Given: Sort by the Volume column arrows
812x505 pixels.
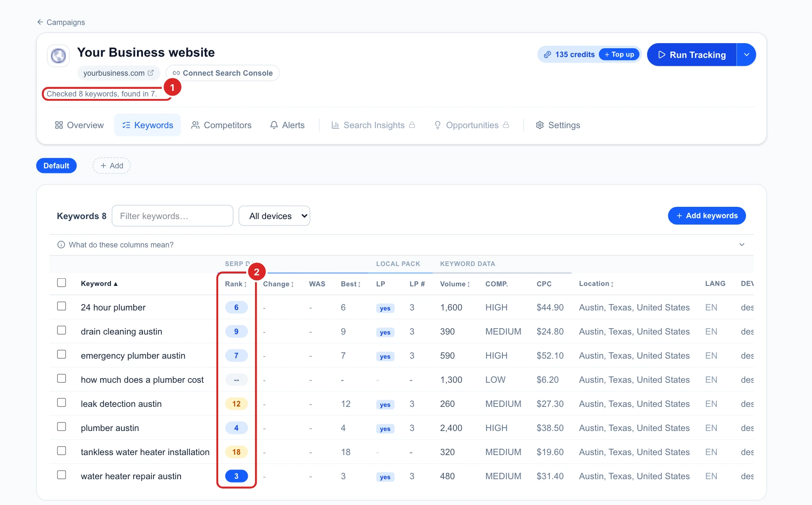Looking at the screenshot, I should click(x=469, y=284).
